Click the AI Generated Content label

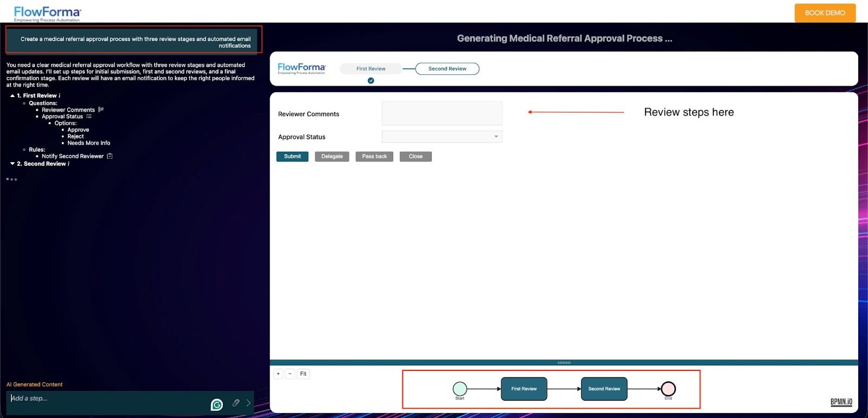[35, 384]
